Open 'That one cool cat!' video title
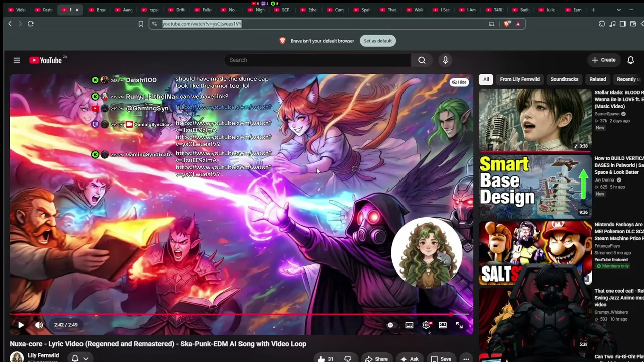 click(619, 298)
